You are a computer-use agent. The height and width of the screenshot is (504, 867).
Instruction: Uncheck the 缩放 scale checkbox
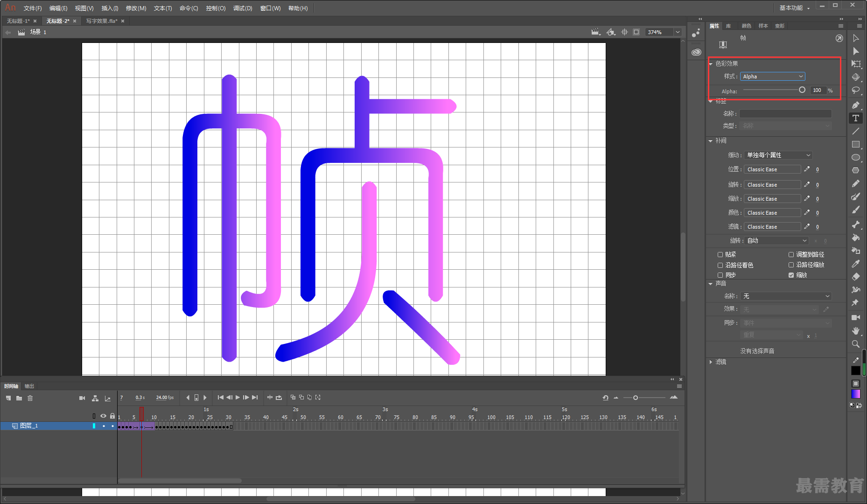(x=791, y=275)
